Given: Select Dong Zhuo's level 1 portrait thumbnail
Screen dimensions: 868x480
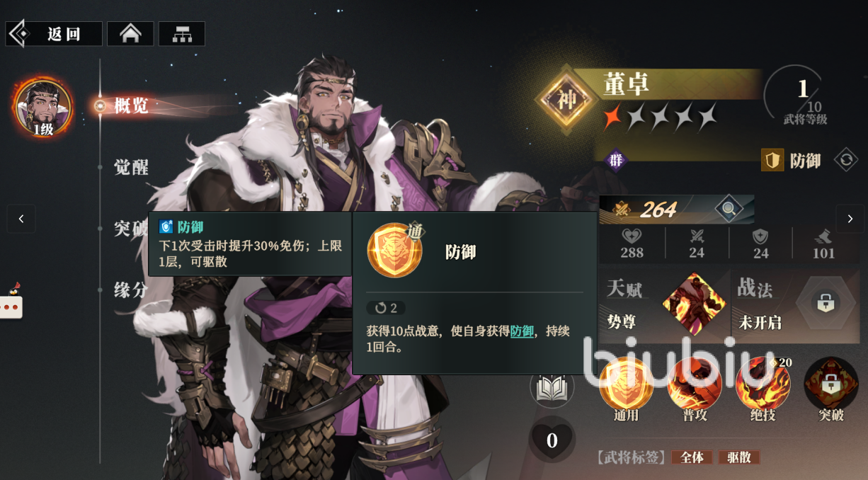Looking at the screenshot, I should click(43, 108).
